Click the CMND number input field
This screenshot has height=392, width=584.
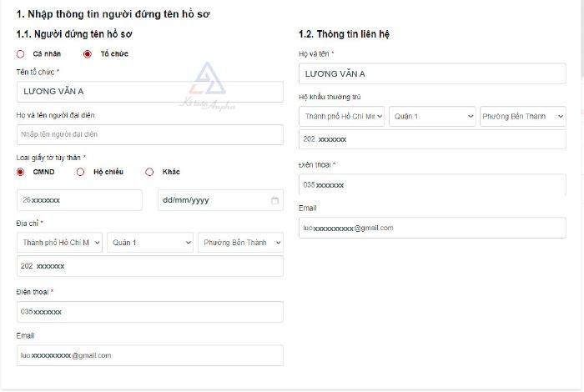[x=79, y=200]
